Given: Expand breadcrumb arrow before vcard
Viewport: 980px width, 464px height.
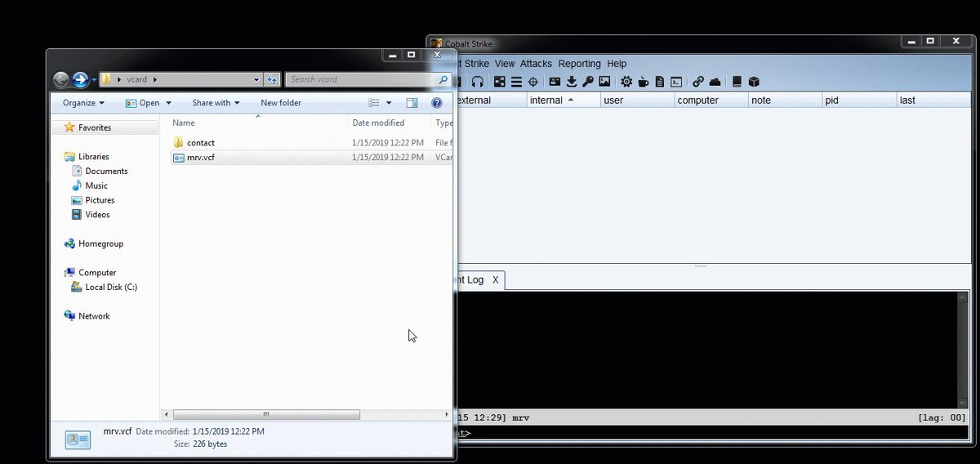Looking at the screenshot, I should 119,79.
